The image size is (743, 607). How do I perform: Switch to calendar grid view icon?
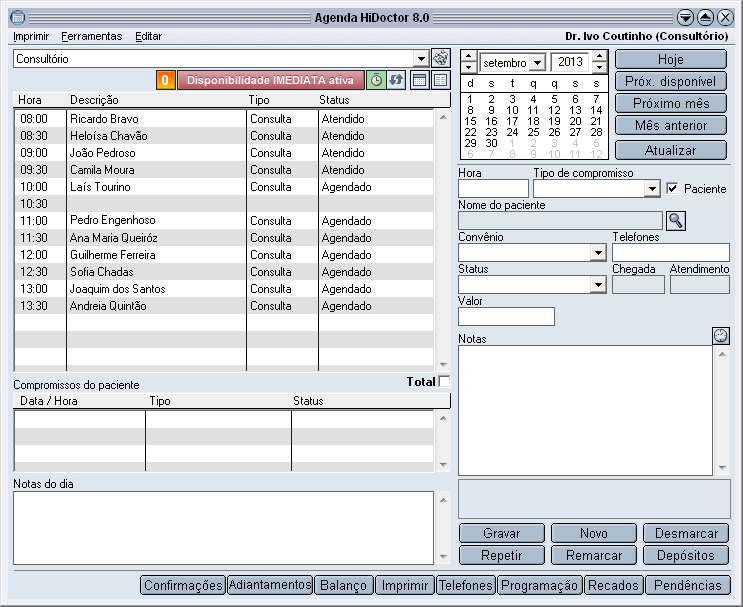[419, 80]
